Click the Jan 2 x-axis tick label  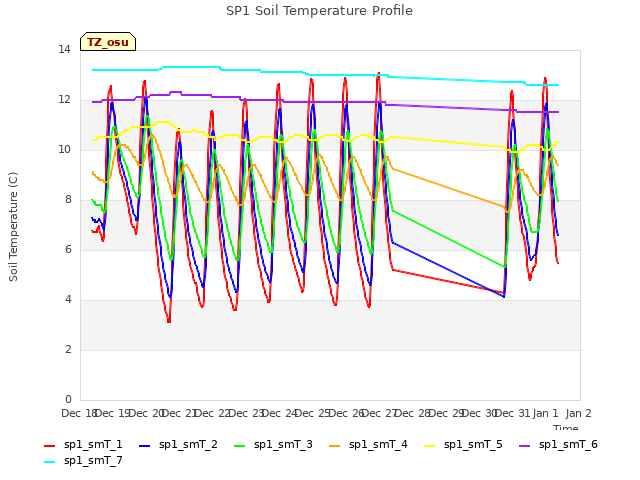(x=578, y=413)
